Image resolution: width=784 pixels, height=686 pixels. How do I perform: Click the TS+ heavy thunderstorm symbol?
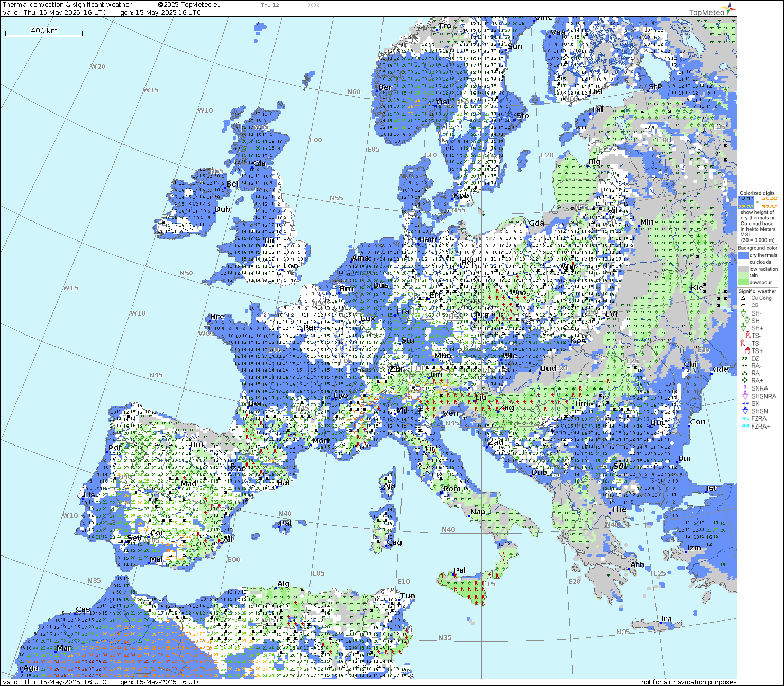tap(747, 350)
